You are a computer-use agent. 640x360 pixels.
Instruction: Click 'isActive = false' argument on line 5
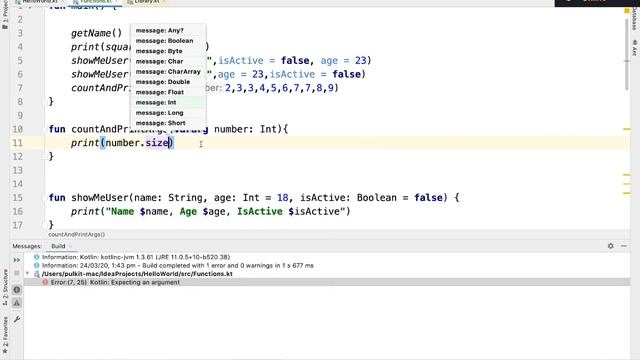pos(264,61)
